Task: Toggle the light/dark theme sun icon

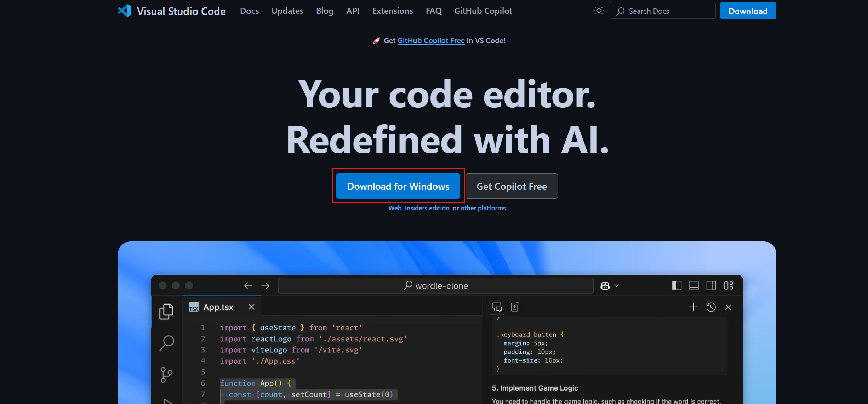Action: [599, 11]
